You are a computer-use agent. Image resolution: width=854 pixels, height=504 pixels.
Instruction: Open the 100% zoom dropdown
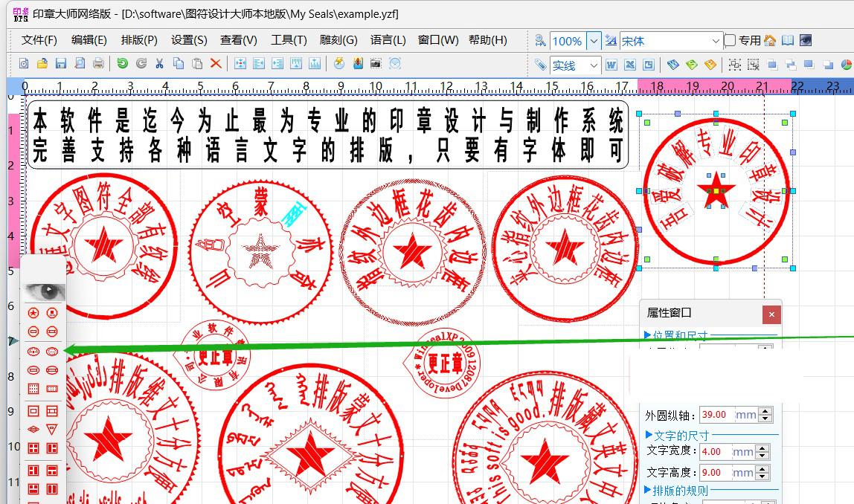pyautogui.click(x=593, y=42)
